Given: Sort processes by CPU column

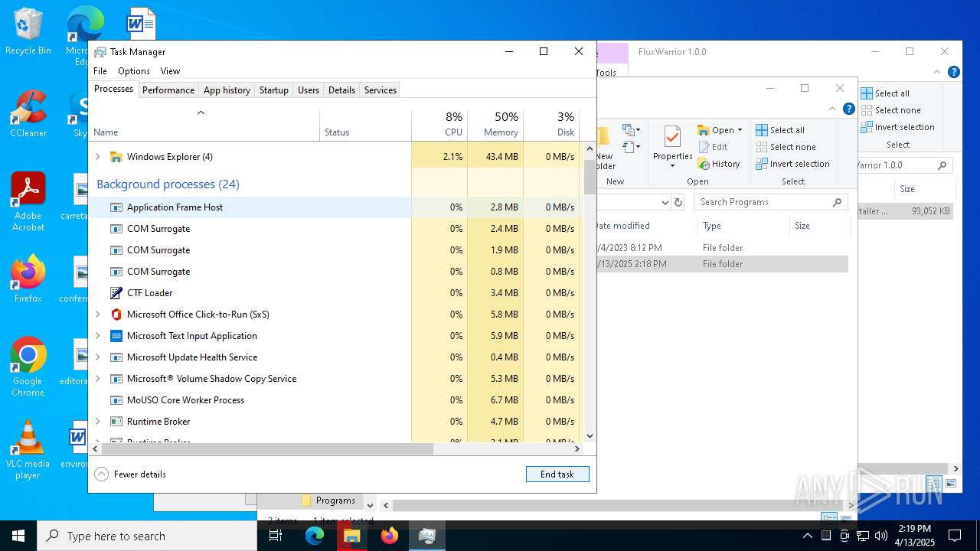Looking at the screenshot, I should (439, 126).
